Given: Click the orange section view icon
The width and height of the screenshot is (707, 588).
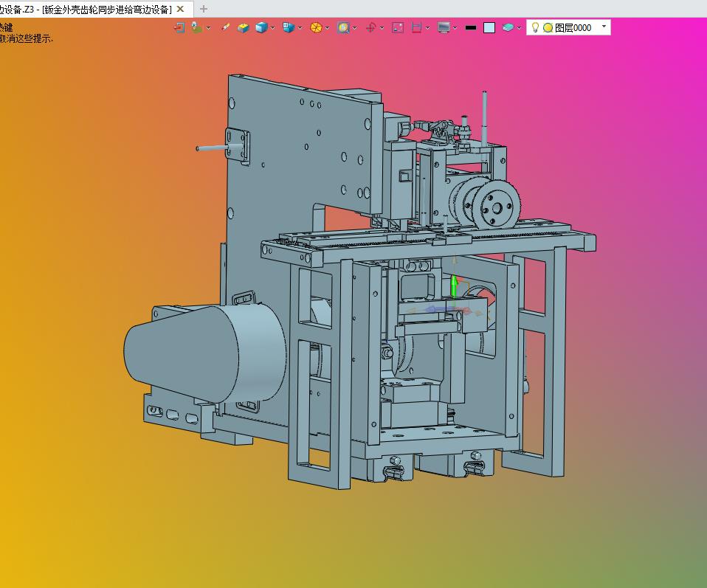Looking at the screenshot, I should point(316,28).
